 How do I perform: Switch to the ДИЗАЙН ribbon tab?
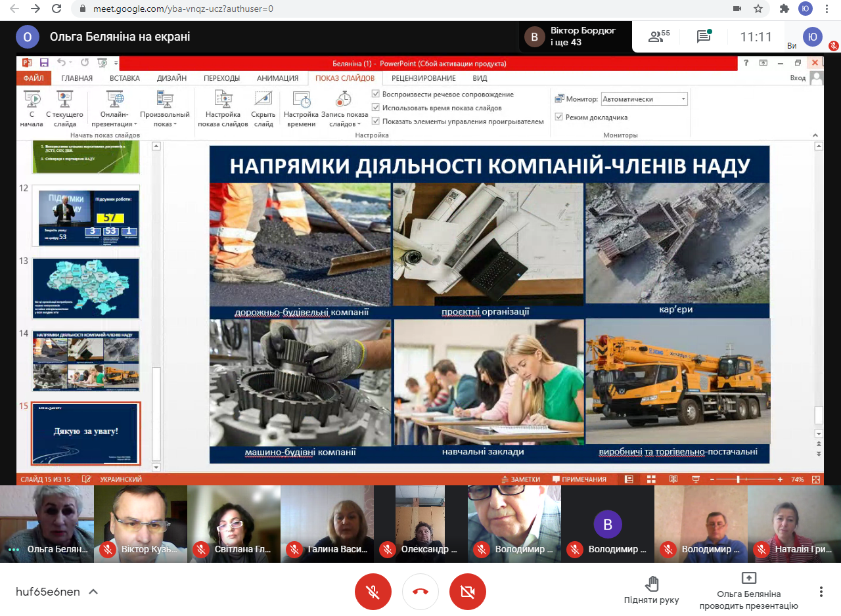coord(171,78)
